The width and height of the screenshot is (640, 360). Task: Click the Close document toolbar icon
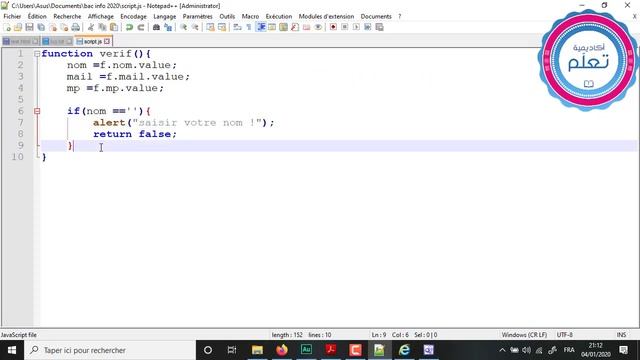53,27
